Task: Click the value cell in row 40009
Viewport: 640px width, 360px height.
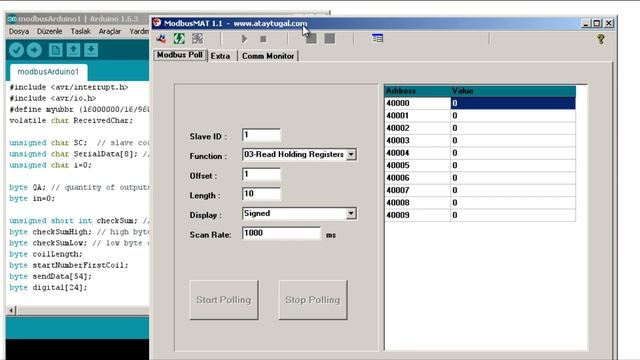Action: pyautogui.click(x=513, y=215)
